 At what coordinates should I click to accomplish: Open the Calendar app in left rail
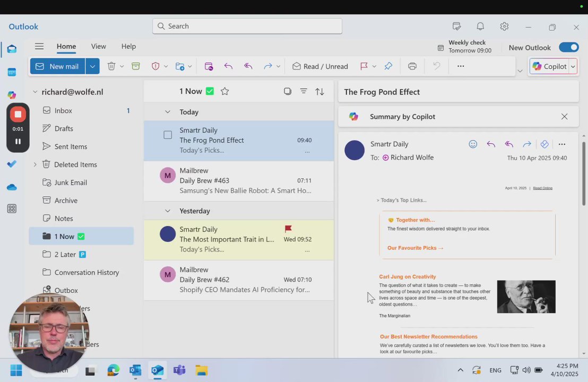(12, 72)
